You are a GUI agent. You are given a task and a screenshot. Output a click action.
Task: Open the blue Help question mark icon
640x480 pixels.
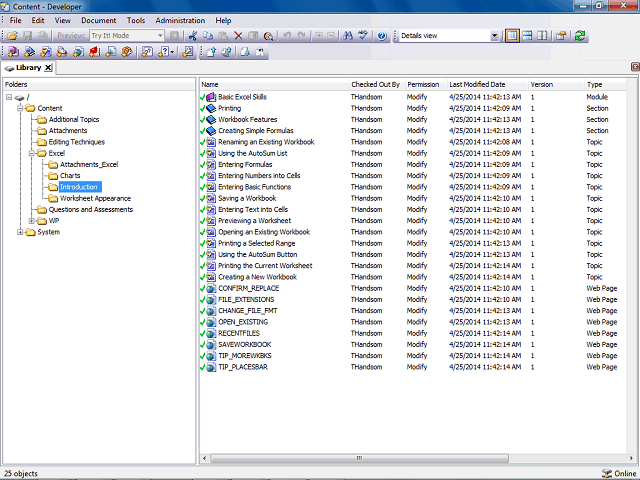(x=382, y=36)
